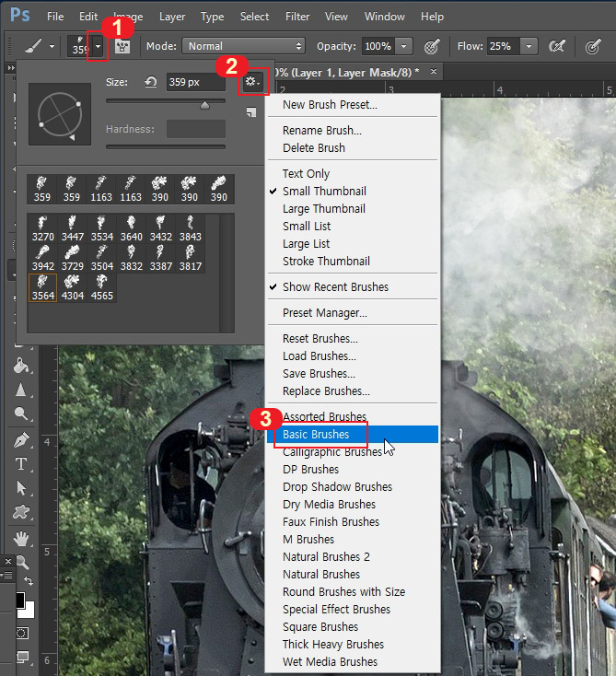This screenshot has height=676, width=616.
Task: Change the screen mode icon
Action: (x=22, y=657)
